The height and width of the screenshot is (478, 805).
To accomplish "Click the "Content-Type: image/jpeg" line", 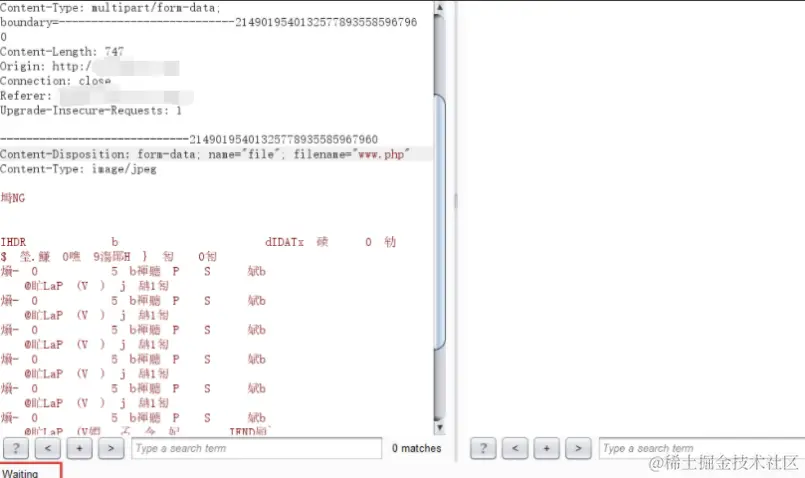I will pyautogui.click(x=78, y=169).
